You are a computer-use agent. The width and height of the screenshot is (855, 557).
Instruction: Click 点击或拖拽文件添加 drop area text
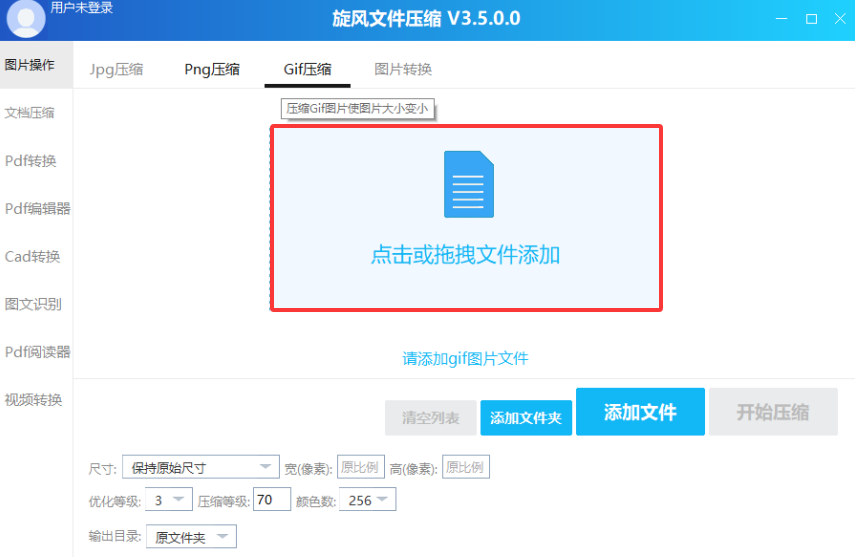pos(465,255)
